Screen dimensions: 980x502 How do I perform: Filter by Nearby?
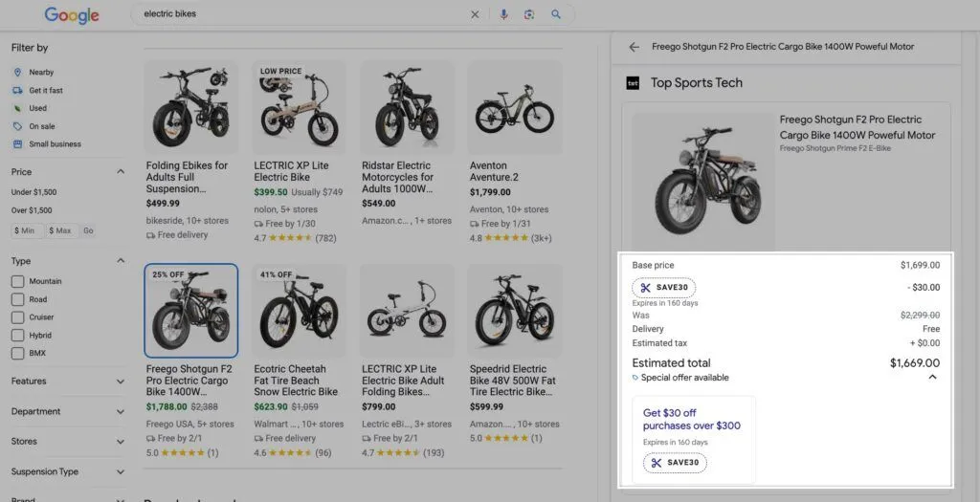click(x=41, y=73)
